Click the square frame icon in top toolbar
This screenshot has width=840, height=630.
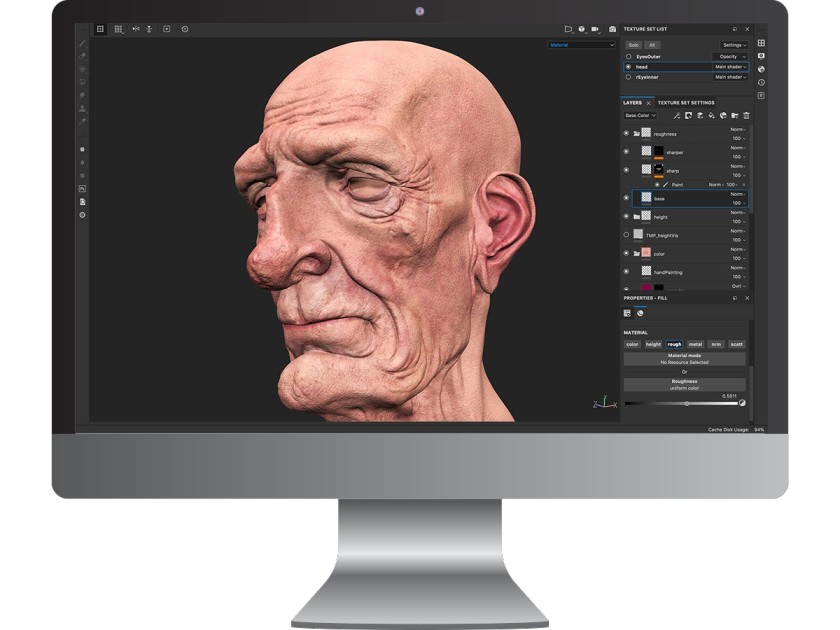pos(167,29)
